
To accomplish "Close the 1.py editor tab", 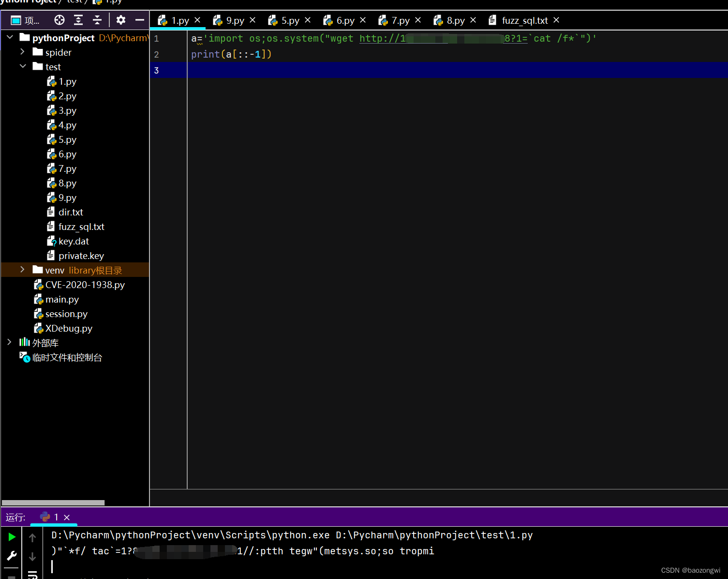I will point(197,20).
